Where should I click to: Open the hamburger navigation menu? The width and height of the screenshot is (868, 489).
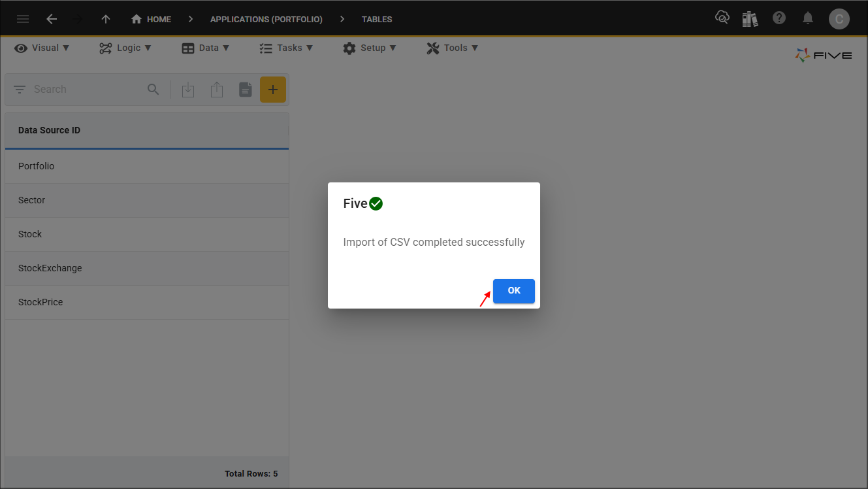tap(23, 19)
